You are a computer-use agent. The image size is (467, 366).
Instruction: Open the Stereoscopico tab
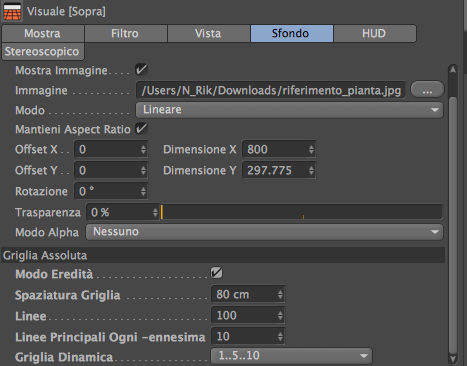(x=43, y=51)
